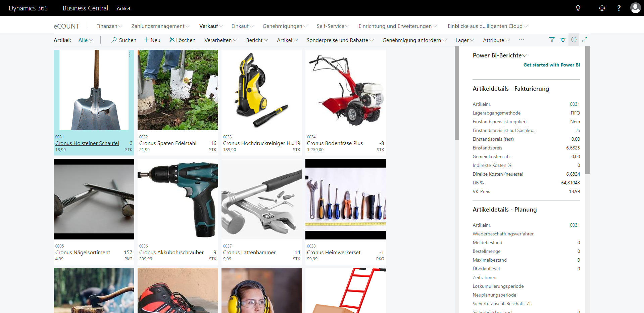Click the Lagerabgangsmethode value FIFO

tap(575, 113)
